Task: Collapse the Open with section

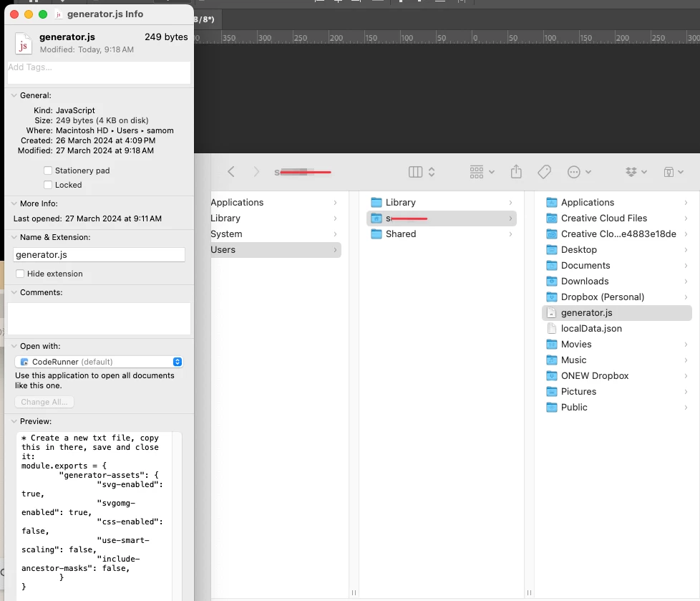Action: (x=14, y=346)
